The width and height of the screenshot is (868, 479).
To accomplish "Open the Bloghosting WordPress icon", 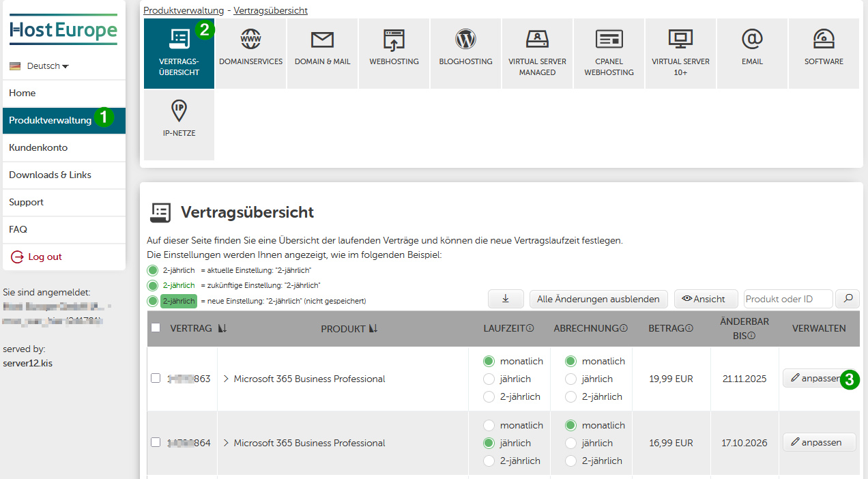I will coord(465,40).
